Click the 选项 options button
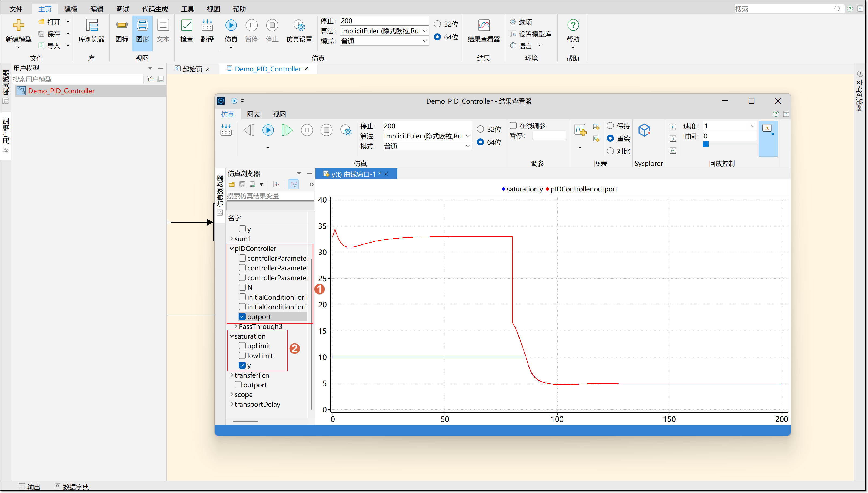 [x=521, y=22]
